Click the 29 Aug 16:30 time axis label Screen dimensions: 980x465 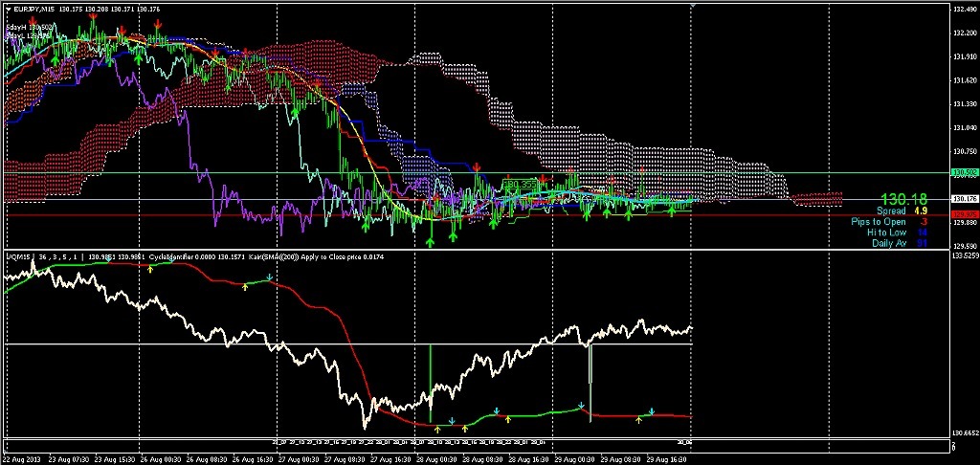(667, 458)
